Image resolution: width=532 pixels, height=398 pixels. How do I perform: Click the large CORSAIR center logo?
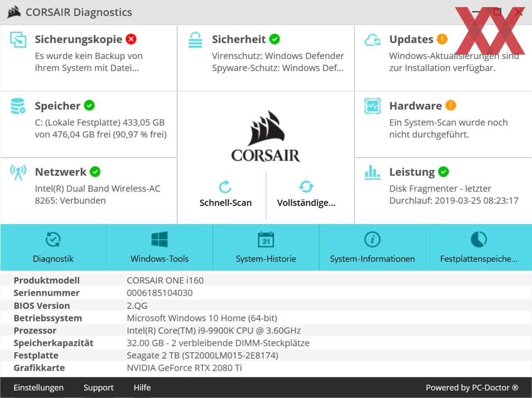[x=266, y=136]
